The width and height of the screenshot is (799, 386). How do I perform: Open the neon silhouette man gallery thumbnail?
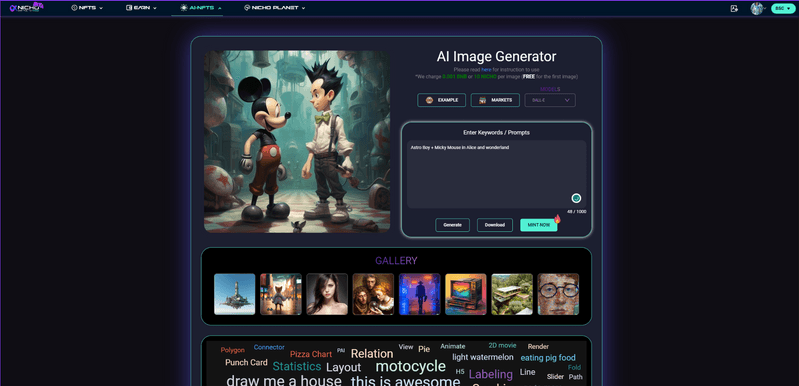pyautogui.click(x=420, y=294)
